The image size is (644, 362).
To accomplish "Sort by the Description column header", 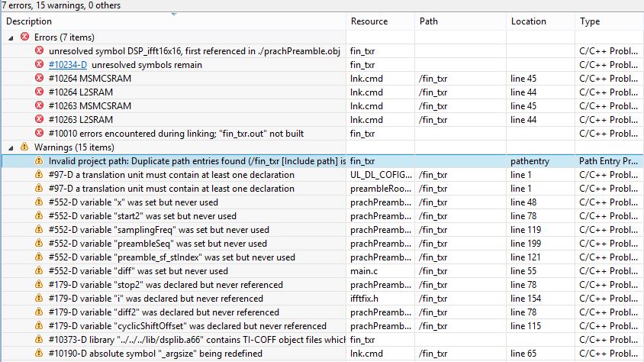I will (x=29, y=21).
